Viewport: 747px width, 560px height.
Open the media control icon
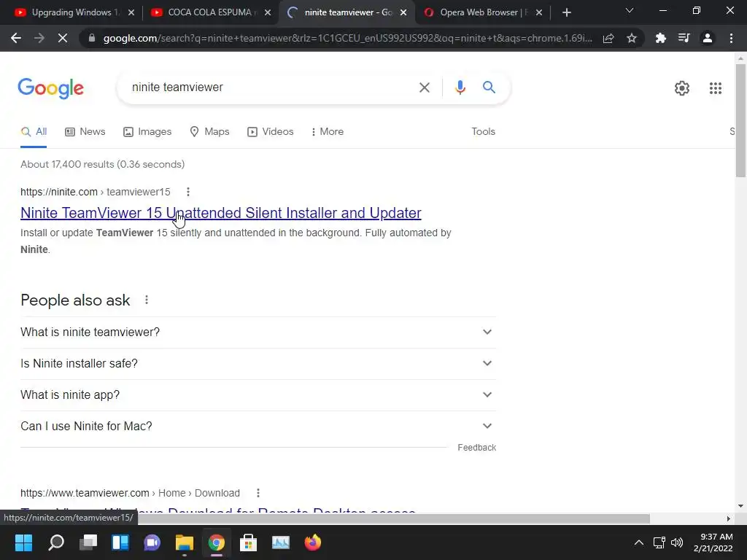684,38
